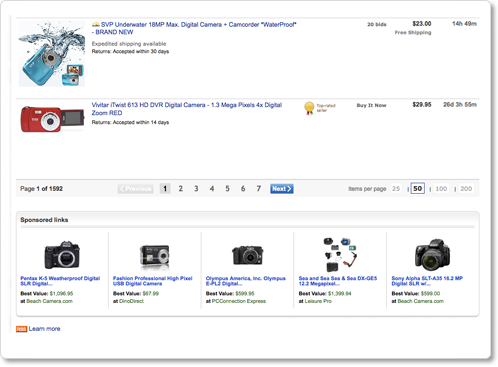Screen dimensions: 498x367
Task: Click the orange RSS feed icon
Action: 21,329
